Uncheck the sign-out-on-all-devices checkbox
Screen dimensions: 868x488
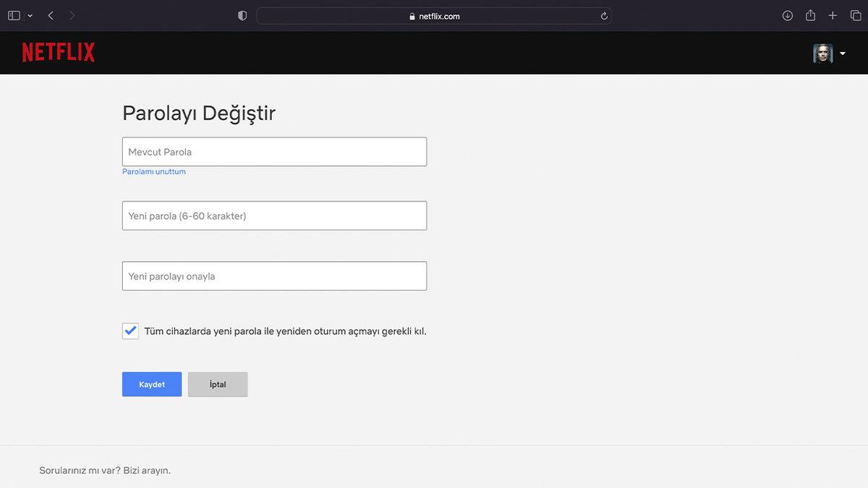click(x=130, y=330)
